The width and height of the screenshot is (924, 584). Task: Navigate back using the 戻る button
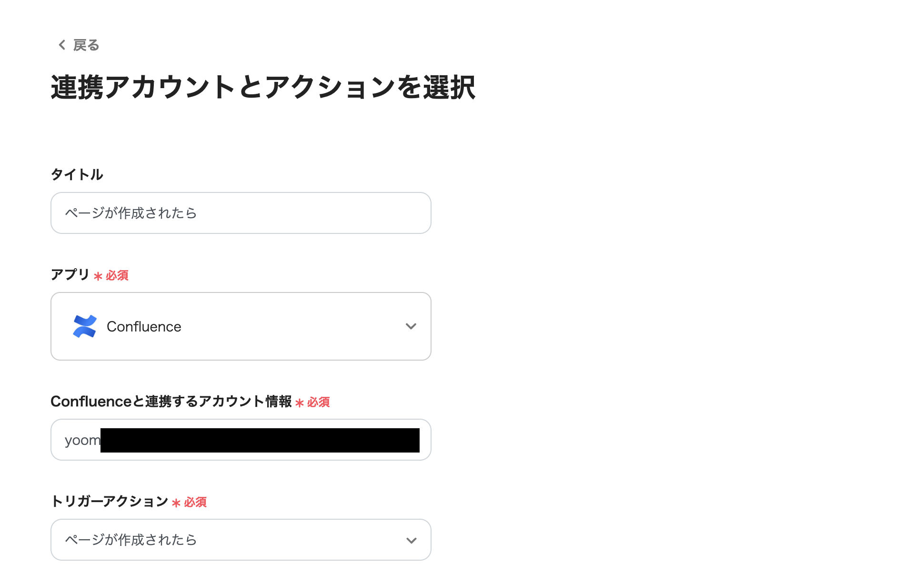[85, 44]
